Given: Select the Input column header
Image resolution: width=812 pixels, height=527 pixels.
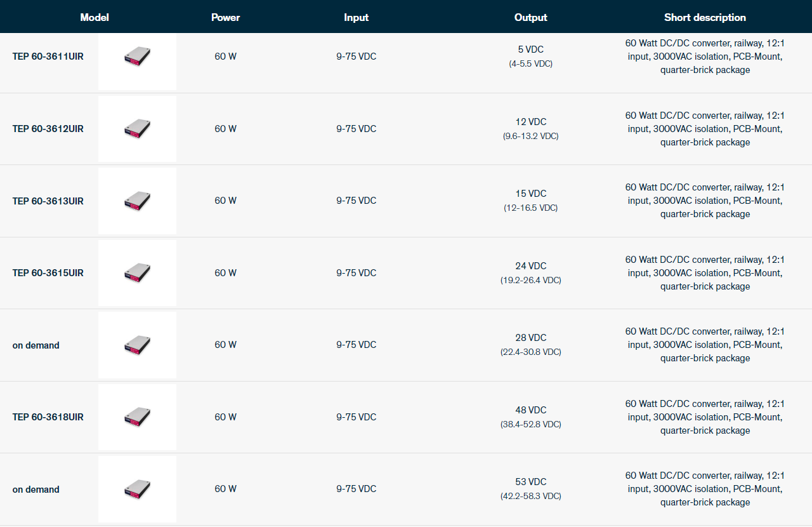Looking at the screenshot, I should (x=356, y=18).
